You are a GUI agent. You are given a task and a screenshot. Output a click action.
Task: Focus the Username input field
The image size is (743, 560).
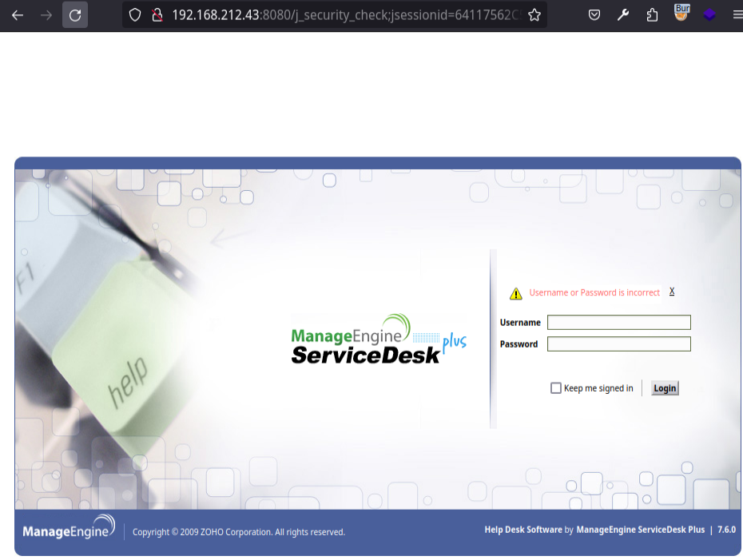pos(618,322)
